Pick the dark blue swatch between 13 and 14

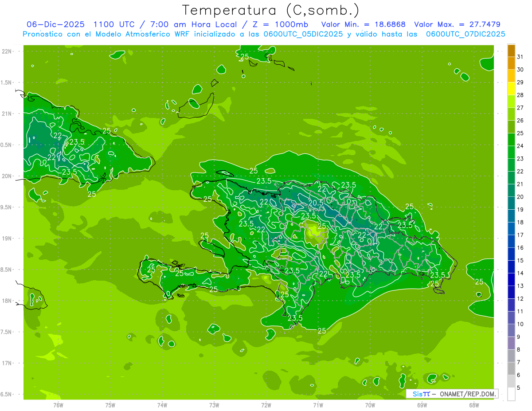(x=511, y=280)
